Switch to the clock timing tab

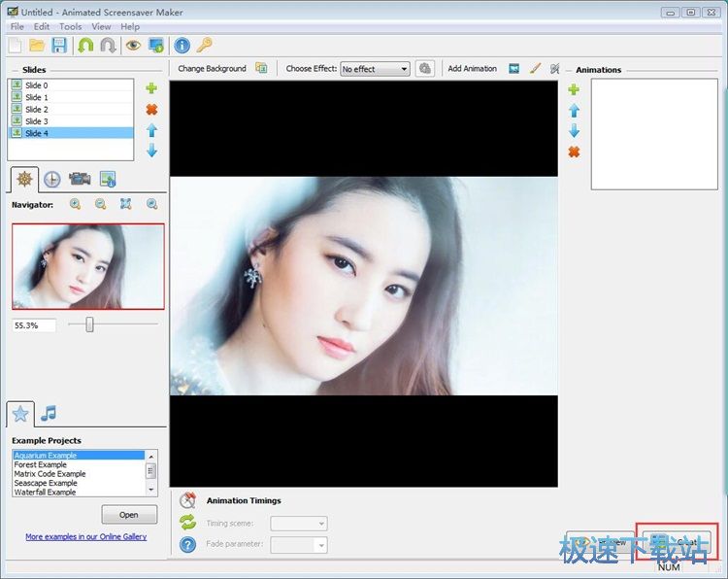pos(52,180)
